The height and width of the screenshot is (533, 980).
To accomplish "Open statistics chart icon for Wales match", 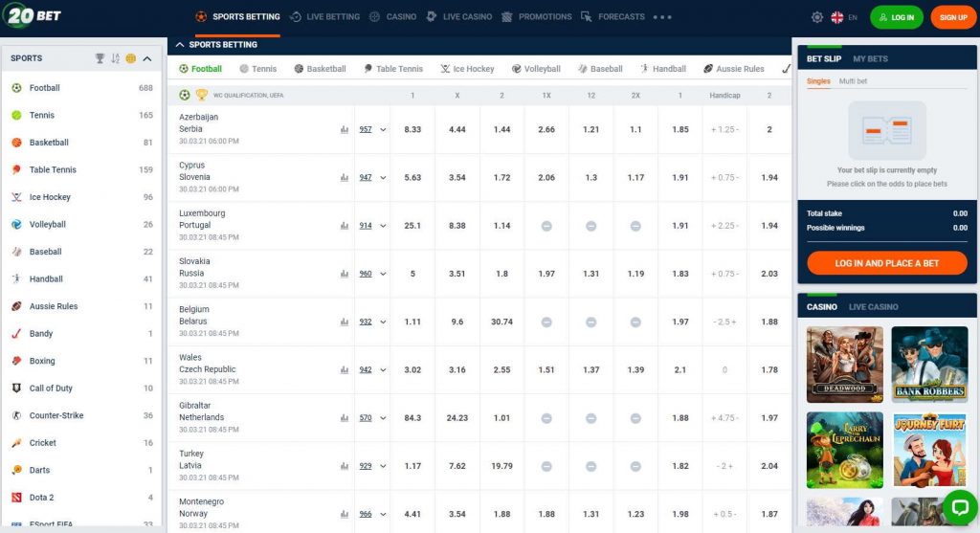I will point(345,370).
